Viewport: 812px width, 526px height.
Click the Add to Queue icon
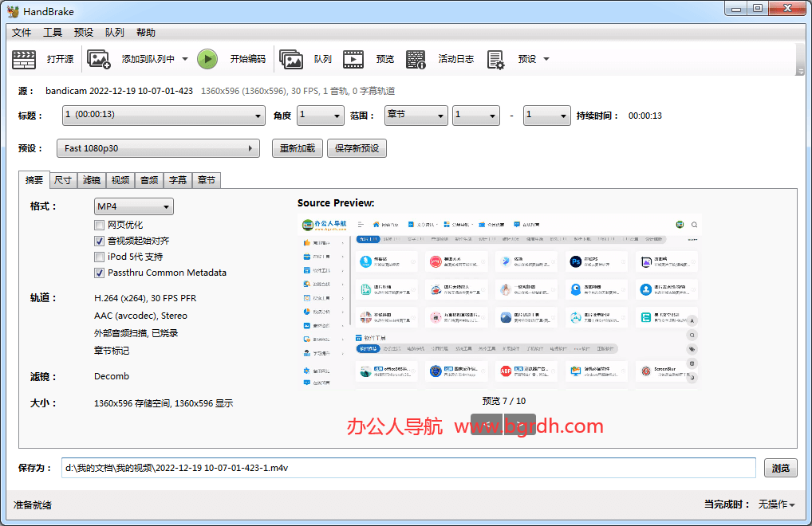(99, 59)
